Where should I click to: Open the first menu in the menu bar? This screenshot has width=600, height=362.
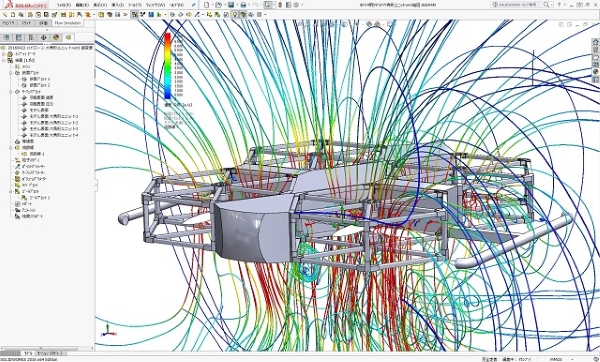pos(64,5)
